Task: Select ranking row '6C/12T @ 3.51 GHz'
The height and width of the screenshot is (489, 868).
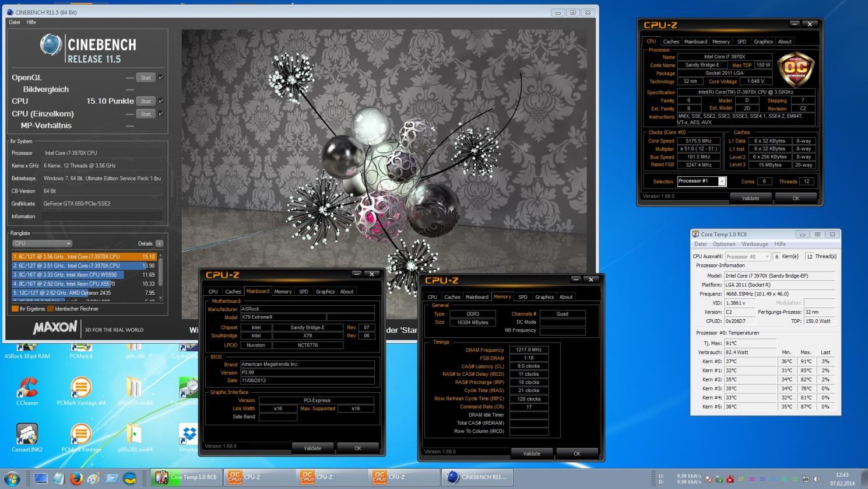Action: click(83, 266)
